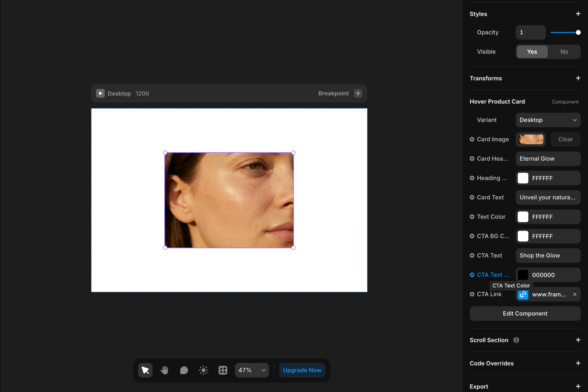Click the Upgrade Now button

tap(302, 370)
